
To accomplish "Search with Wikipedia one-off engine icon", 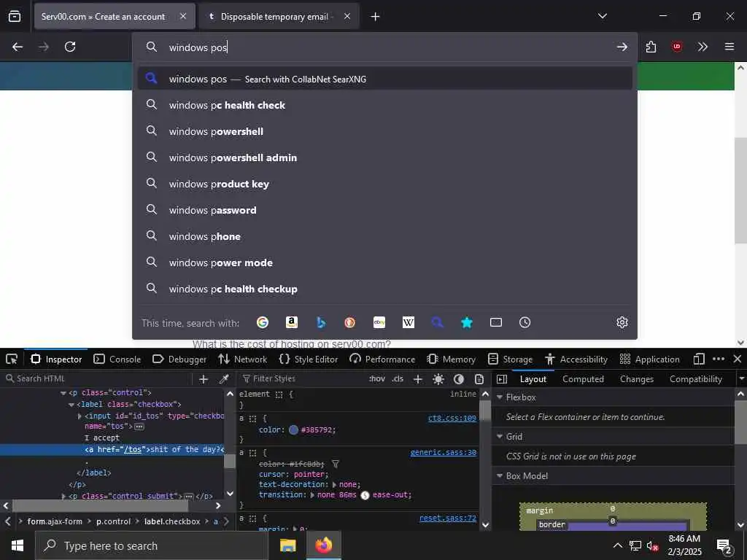I will tap(409, 322).
